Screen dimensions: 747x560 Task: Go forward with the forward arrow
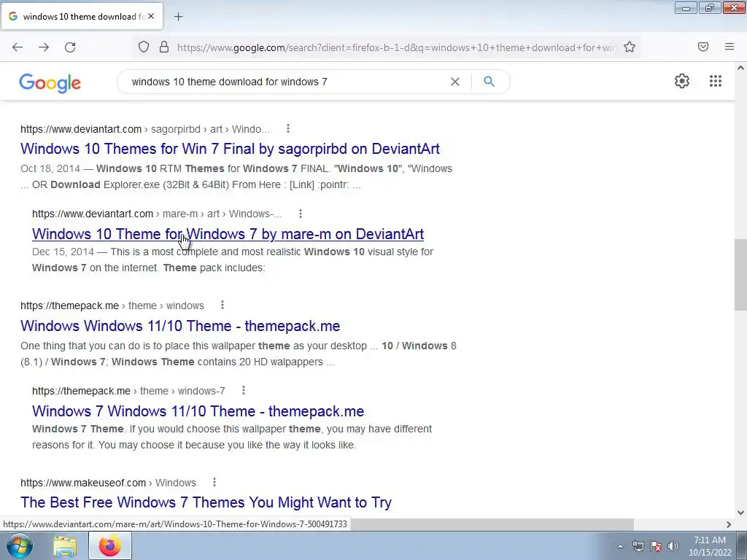click(44, 47)
